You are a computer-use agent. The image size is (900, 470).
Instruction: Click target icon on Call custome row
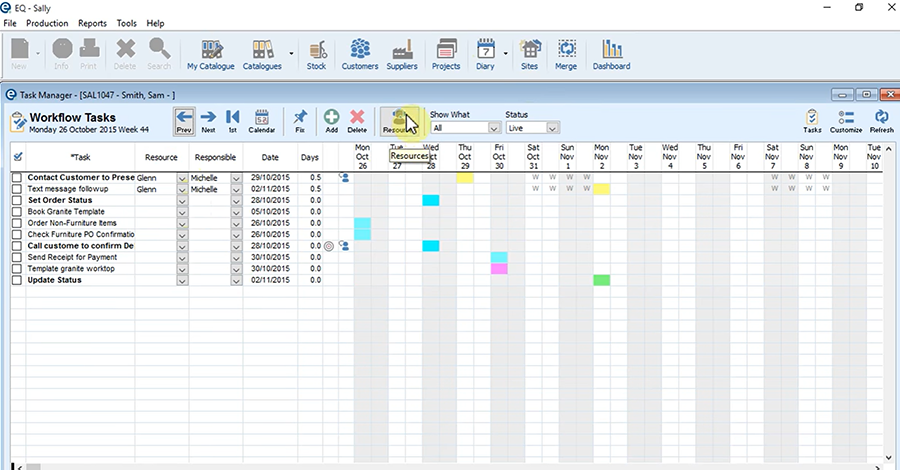click(x=329, y=246)
